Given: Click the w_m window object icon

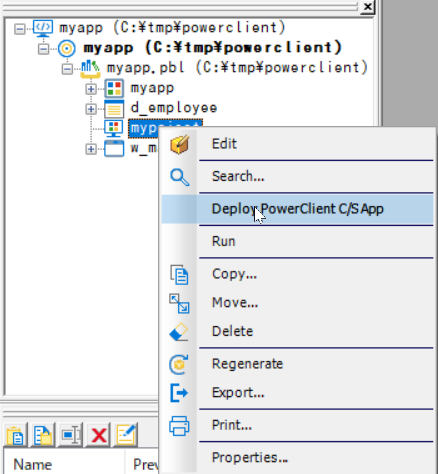Looking at the screenshot, I should coord(114,149).
